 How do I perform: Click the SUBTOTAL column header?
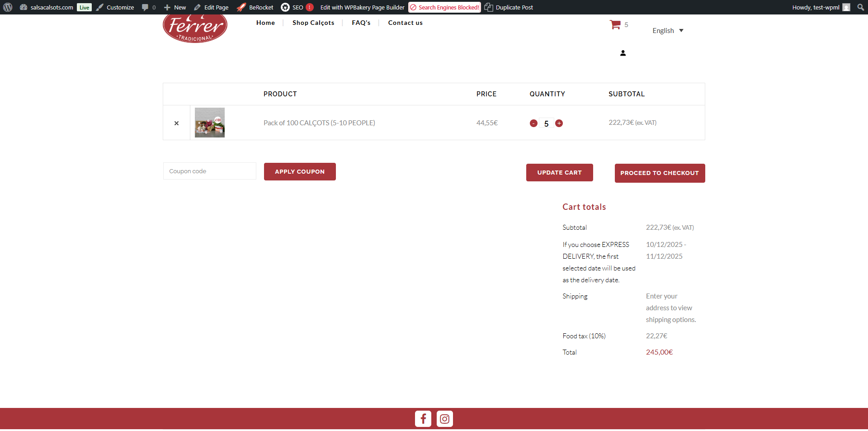(627, 94)
